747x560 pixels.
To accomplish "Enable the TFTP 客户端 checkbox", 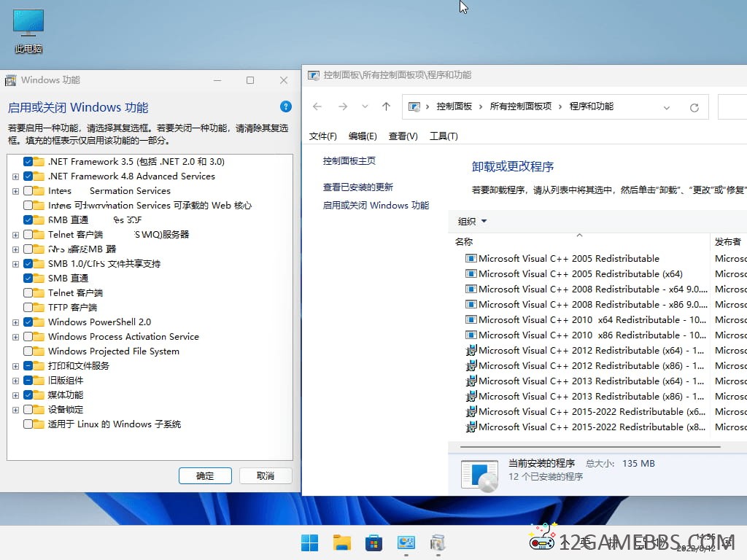I will tap(28, 307).
